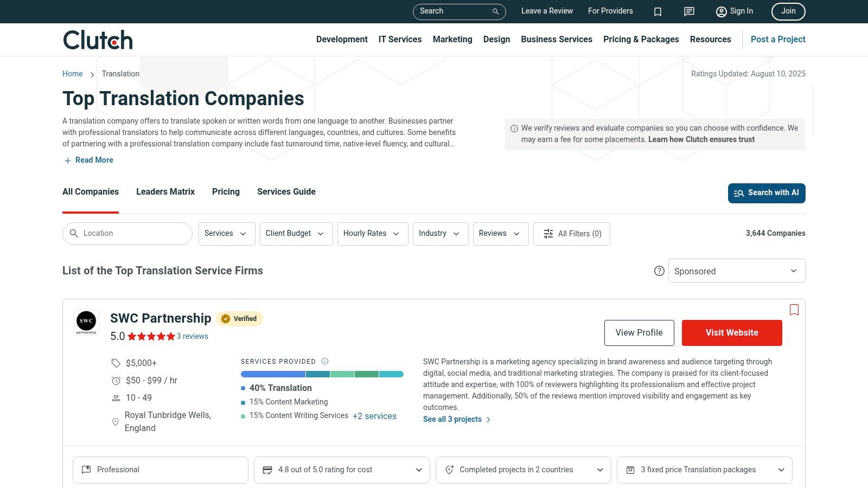This screenshot has width=868, height=488.
Task: Open the Client Budget filter dropdown
Action: point(296,234)
